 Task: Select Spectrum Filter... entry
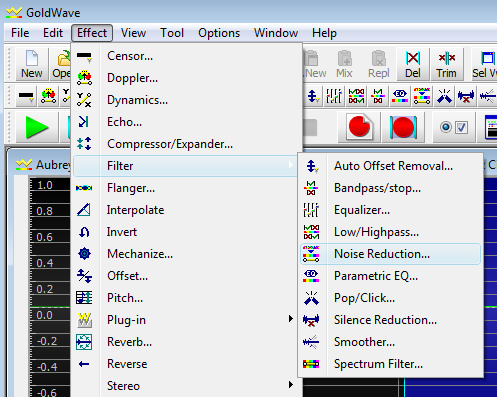pyautogui.click(x=391, y=364)
